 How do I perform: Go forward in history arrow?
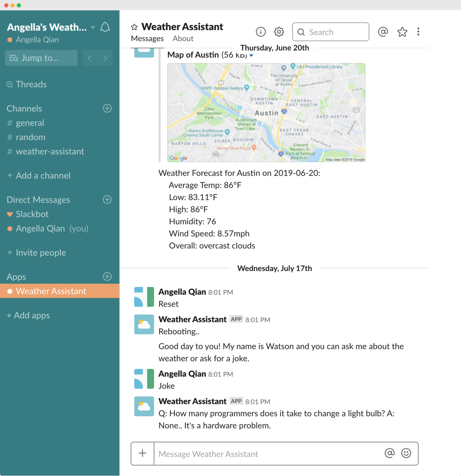[105, 58]
